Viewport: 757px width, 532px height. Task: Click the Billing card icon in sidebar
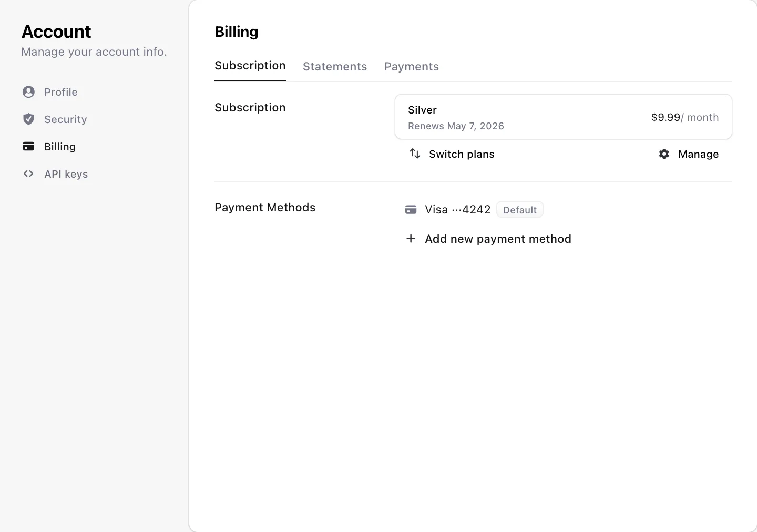(x=28, y=147)
